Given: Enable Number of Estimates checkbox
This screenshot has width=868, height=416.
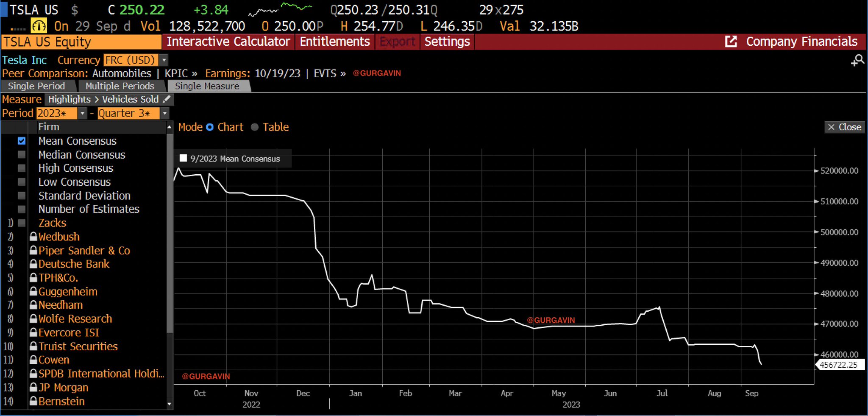Looking at the screenshot, I should (22, 209).
